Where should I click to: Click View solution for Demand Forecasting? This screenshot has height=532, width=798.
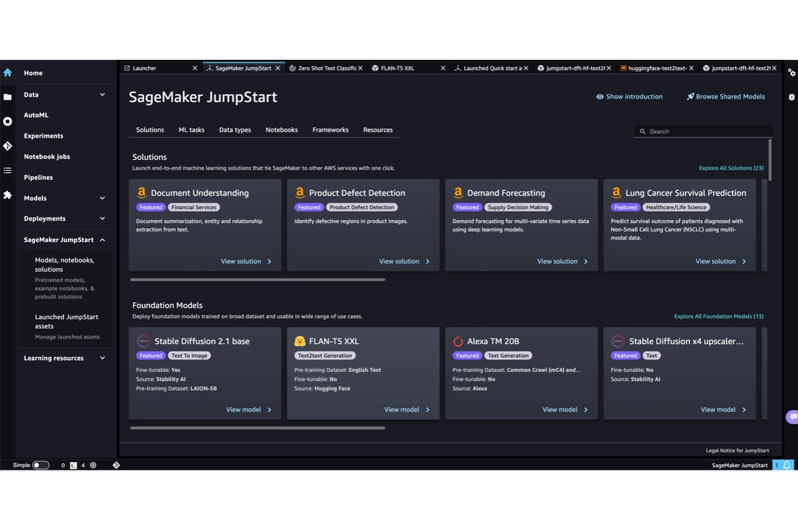tap(563, 261)
